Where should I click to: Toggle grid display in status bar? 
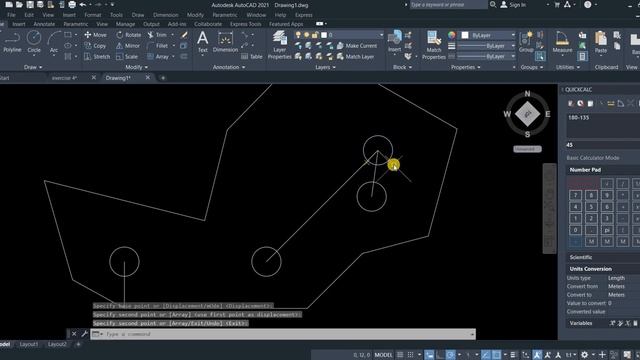(400, 355)
